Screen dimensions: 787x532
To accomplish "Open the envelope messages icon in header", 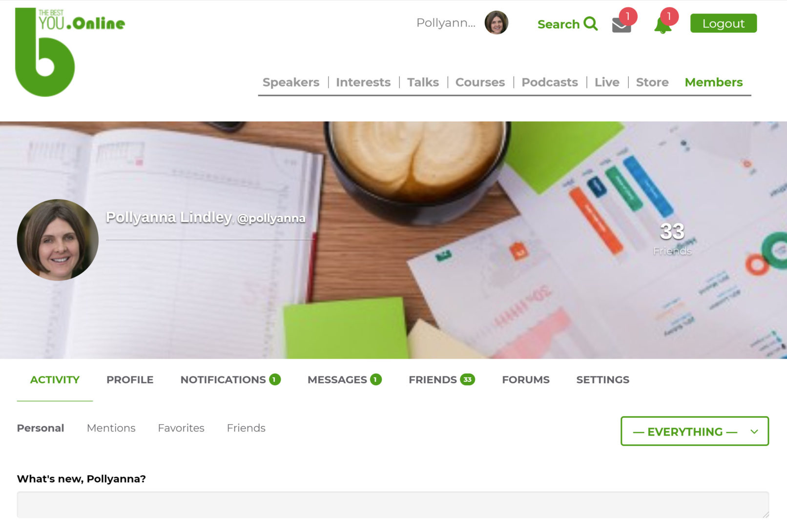I will pyautogui.click(x=621, y=24).
